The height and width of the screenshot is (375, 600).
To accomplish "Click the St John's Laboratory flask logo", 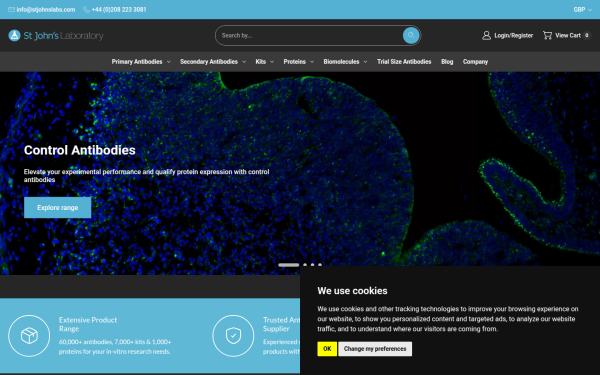I will (15, 36).
